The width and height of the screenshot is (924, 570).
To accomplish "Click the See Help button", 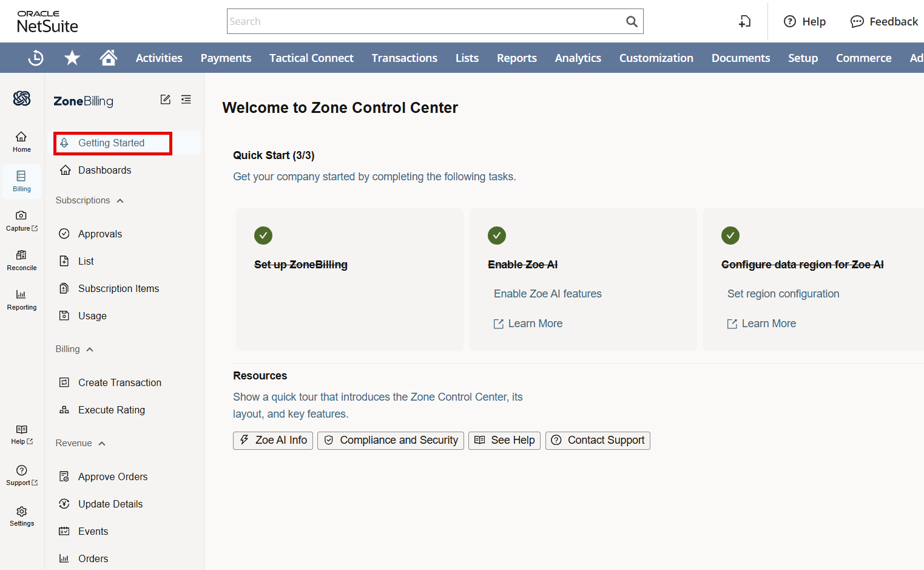I will 504,440.
